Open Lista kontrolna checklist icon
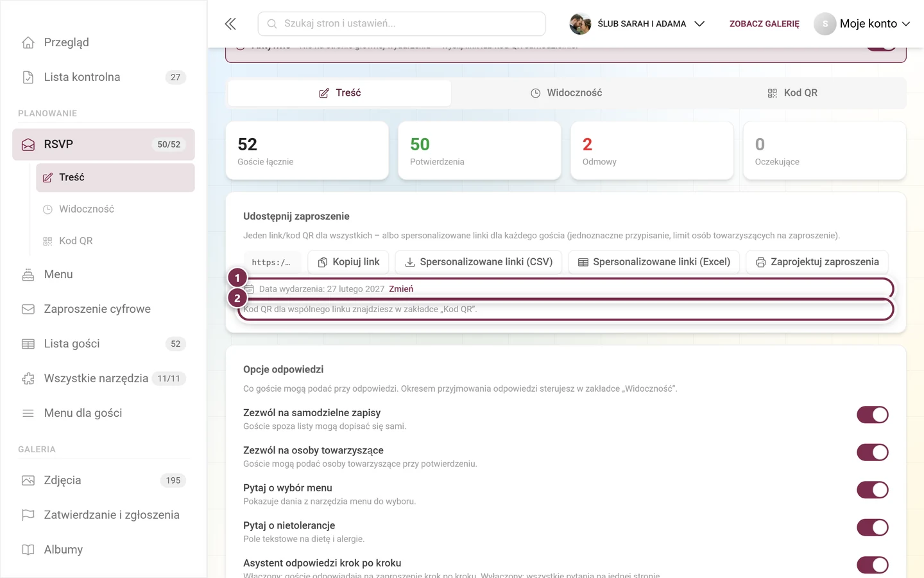924x578 pixels. 28,77
